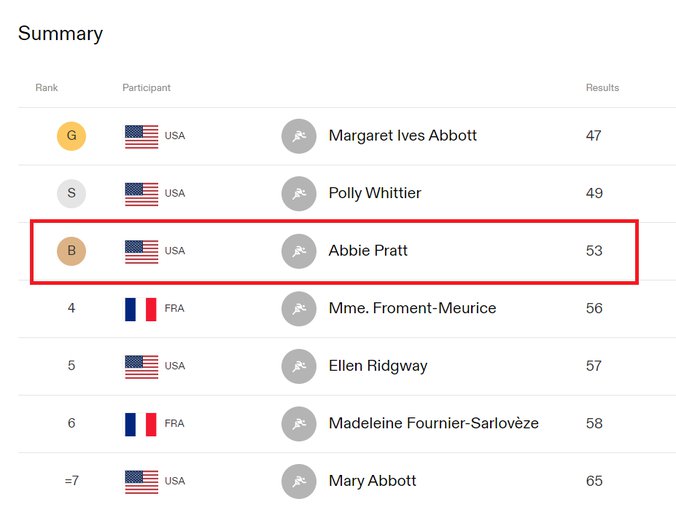Click Margaret Ives Abbott's athlete avatar icon

pyautogui.click(x=299, y=136)
